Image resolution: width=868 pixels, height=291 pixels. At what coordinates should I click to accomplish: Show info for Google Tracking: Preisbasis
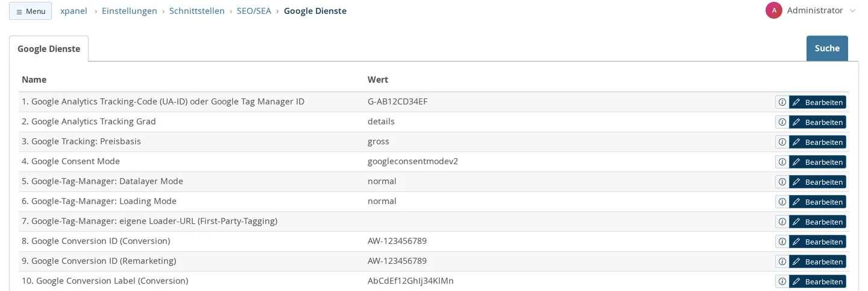782,142
